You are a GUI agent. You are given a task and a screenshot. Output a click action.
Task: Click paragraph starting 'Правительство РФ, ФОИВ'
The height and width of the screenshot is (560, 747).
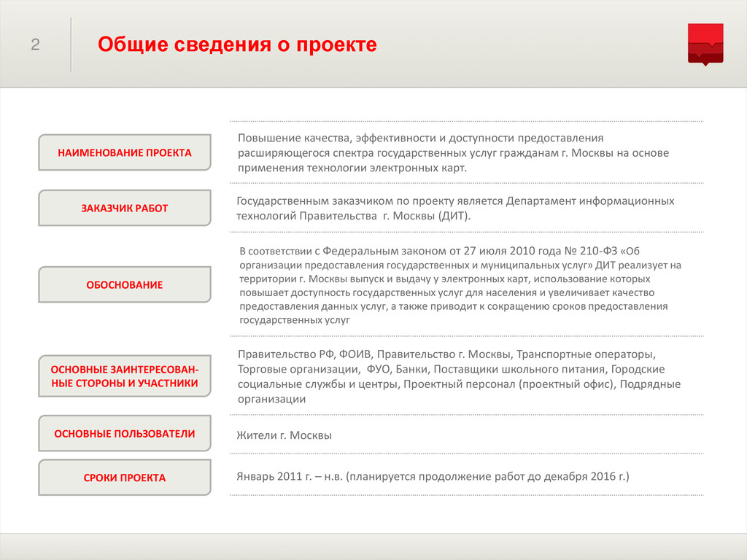tap(459, 376)
